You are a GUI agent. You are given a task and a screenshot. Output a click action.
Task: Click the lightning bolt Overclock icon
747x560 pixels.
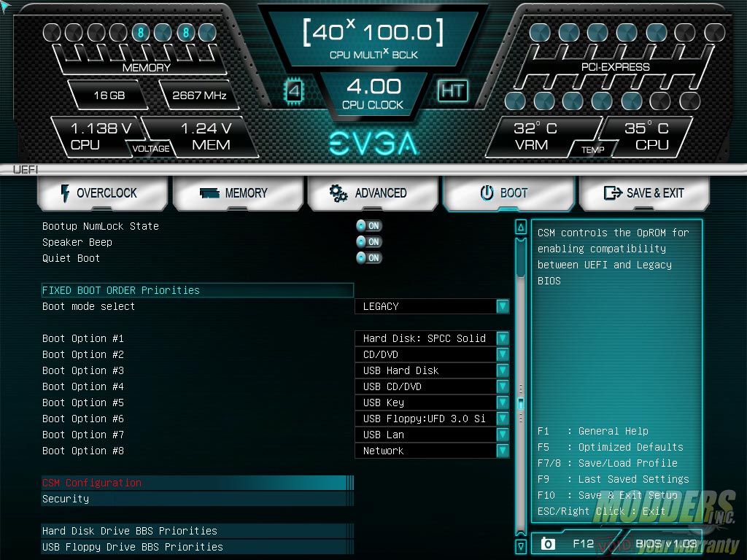[65, 192]
